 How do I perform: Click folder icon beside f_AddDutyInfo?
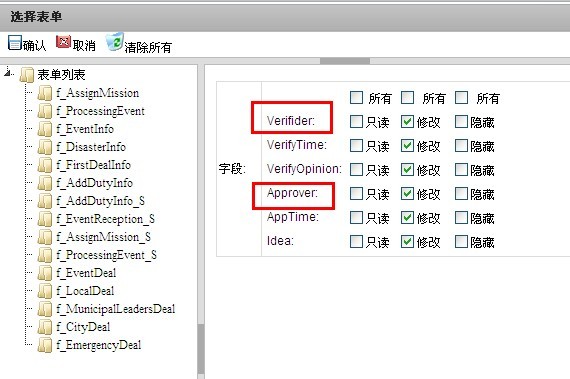(x=45, y=183)
